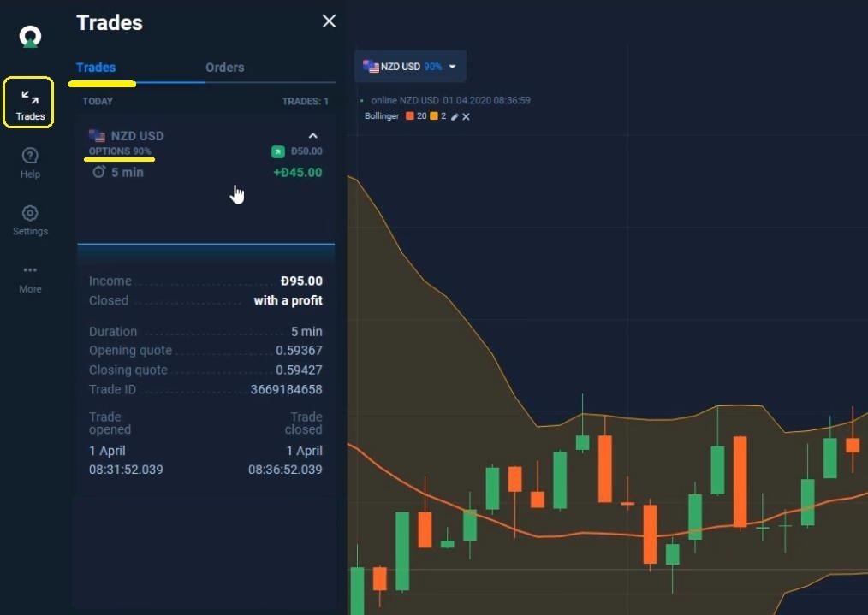Screen dimensions: 868x615
Task: Click the Đ50.00 trade amount
Action: pos(306,151)
